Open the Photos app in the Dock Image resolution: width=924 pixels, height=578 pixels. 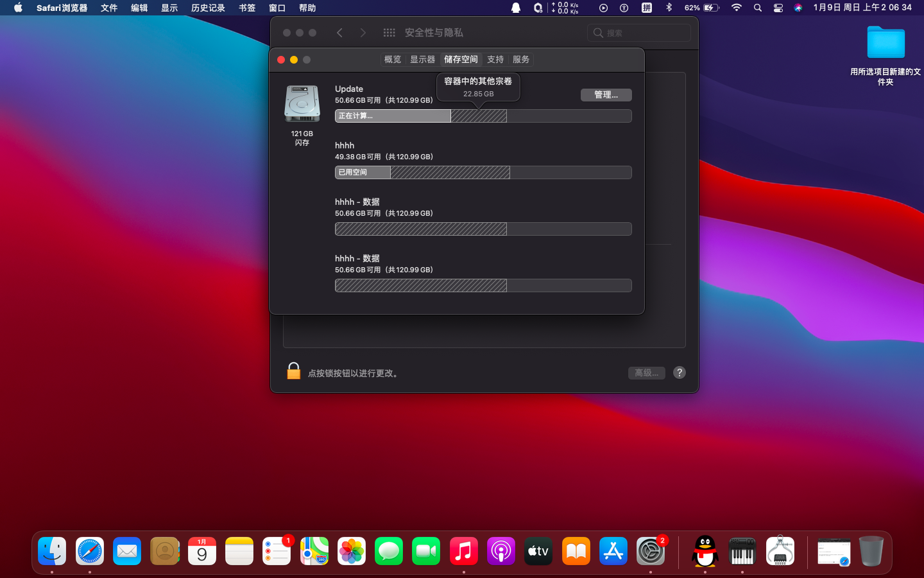pos(352,551)
